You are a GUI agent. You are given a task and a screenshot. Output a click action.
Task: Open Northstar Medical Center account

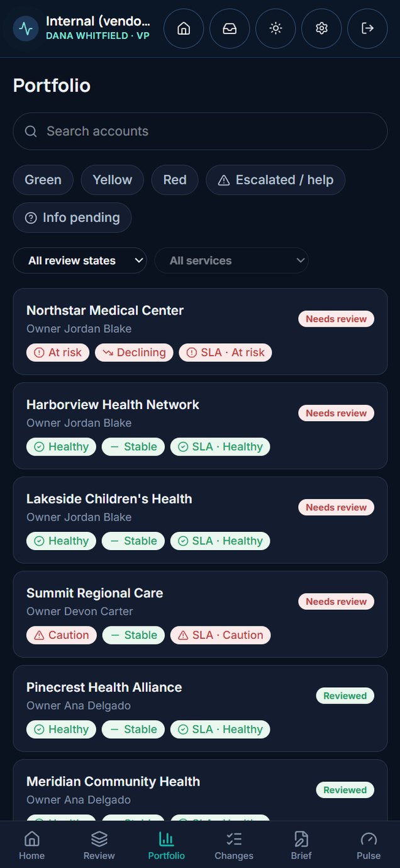pos(200,332)
